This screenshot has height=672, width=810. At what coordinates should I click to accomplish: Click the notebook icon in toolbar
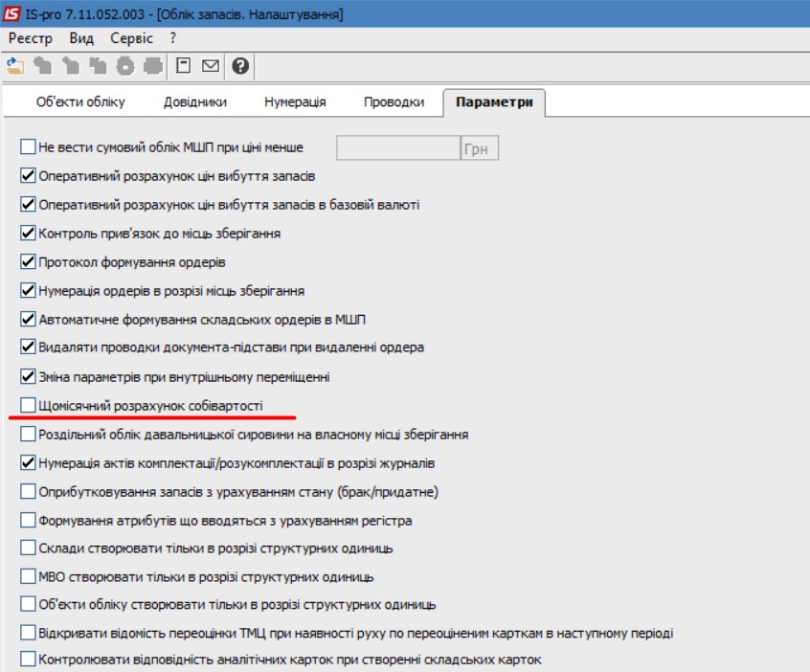184,65
